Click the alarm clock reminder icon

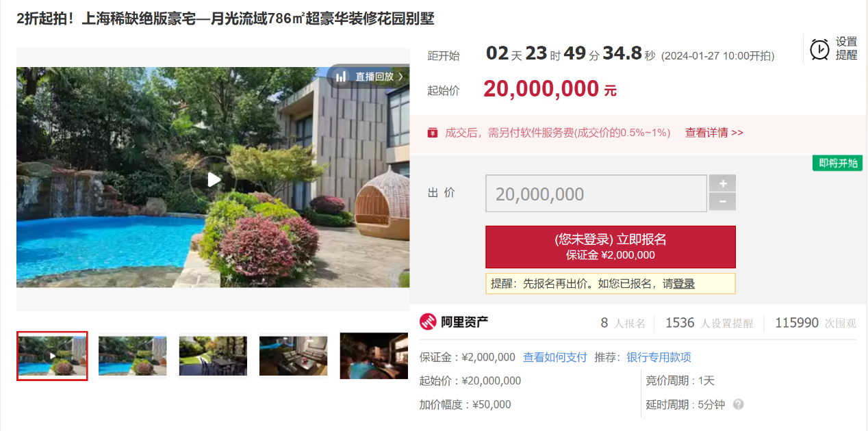(x=819, y=49)
